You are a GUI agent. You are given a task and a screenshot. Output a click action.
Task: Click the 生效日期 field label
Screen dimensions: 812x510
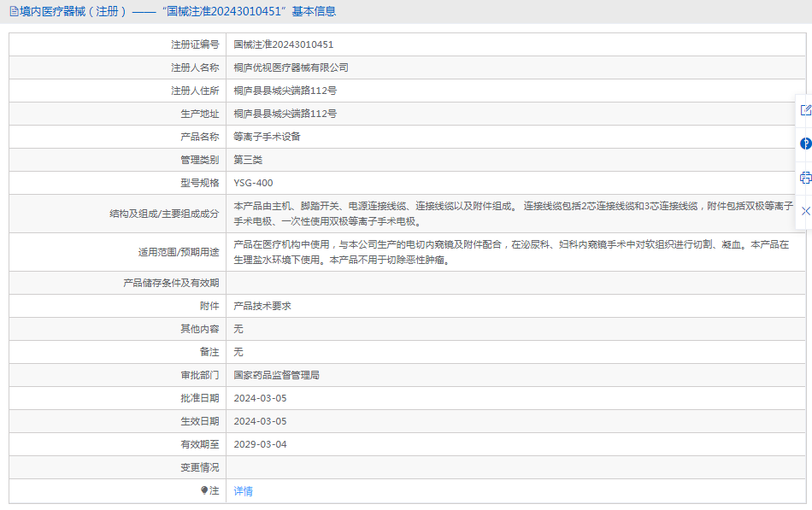200,421
